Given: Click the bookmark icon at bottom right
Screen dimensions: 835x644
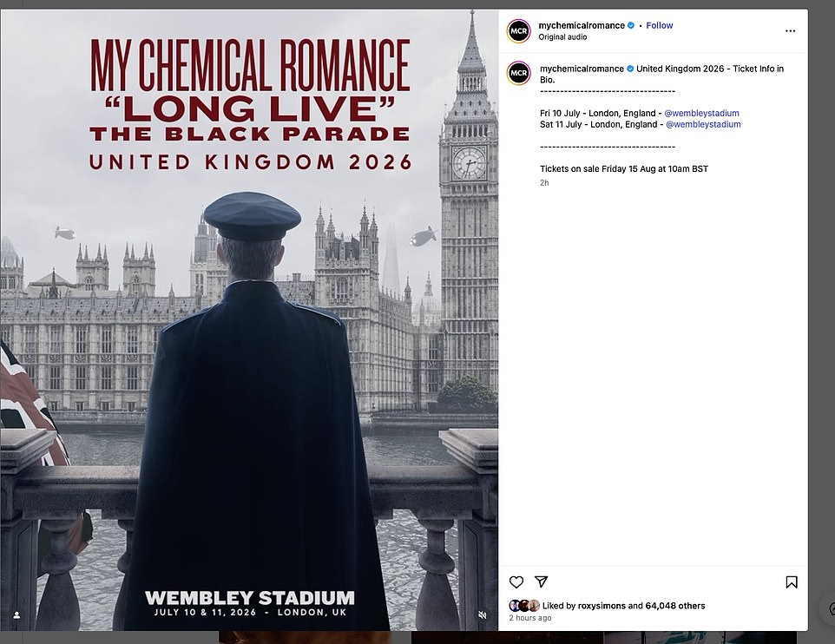Looking at the screenshot, I should 791,582.
